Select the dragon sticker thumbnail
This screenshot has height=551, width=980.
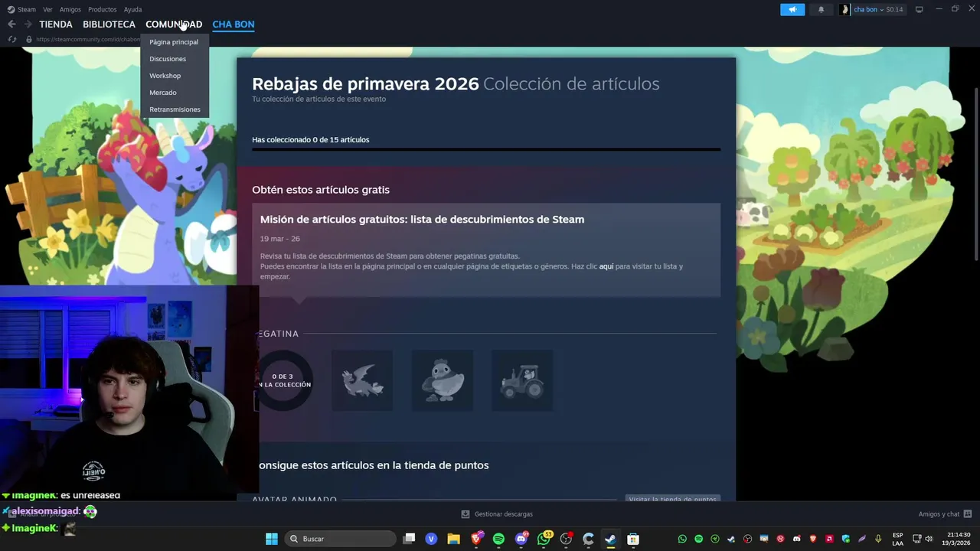coord(362,380)
